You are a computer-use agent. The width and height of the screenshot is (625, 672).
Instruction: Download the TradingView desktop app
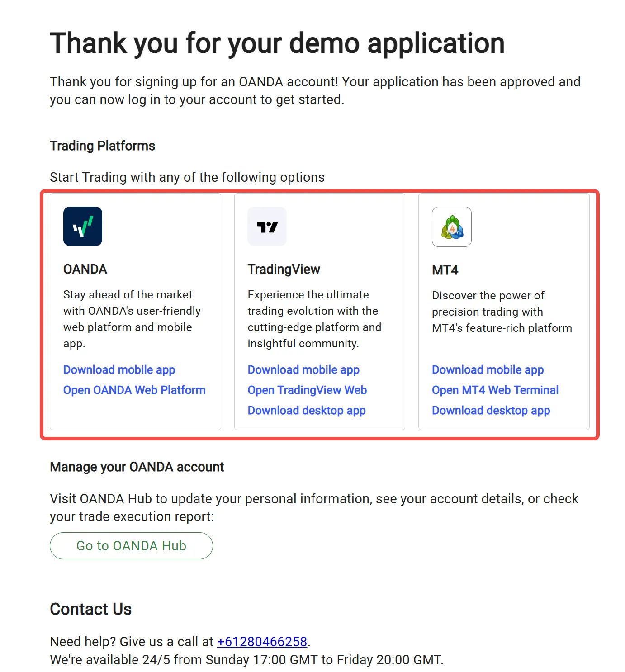[307, 410]
